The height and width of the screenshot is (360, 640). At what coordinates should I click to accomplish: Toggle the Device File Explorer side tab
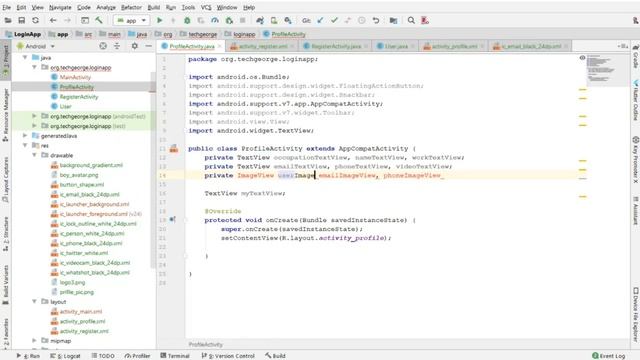[636, 314]
